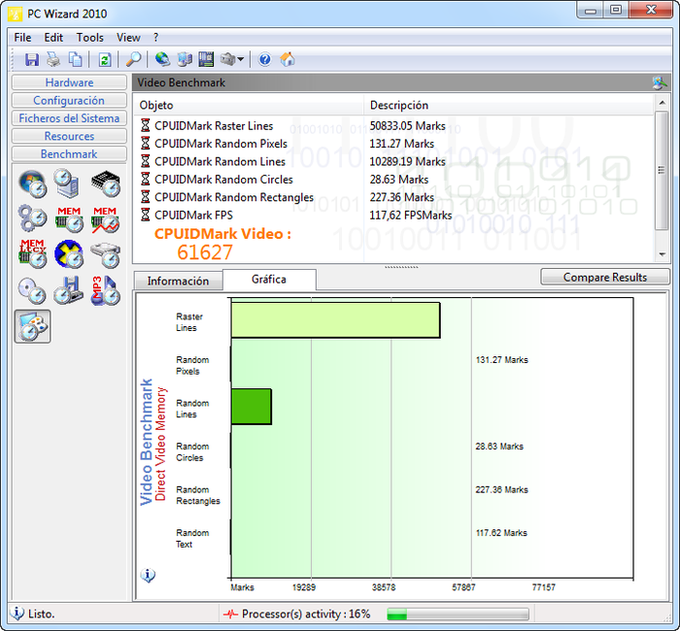The height and width of the screenshot is (631, 680).
Task: Open the first MEM memory benchmark icon
Action: coord(69,219)
